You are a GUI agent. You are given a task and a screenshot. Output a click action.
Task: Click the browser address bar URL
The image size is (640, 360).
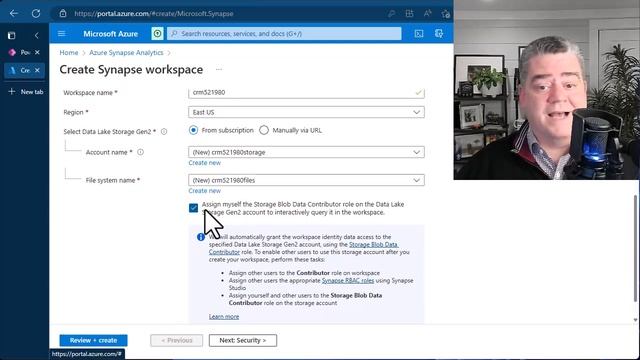154,13
